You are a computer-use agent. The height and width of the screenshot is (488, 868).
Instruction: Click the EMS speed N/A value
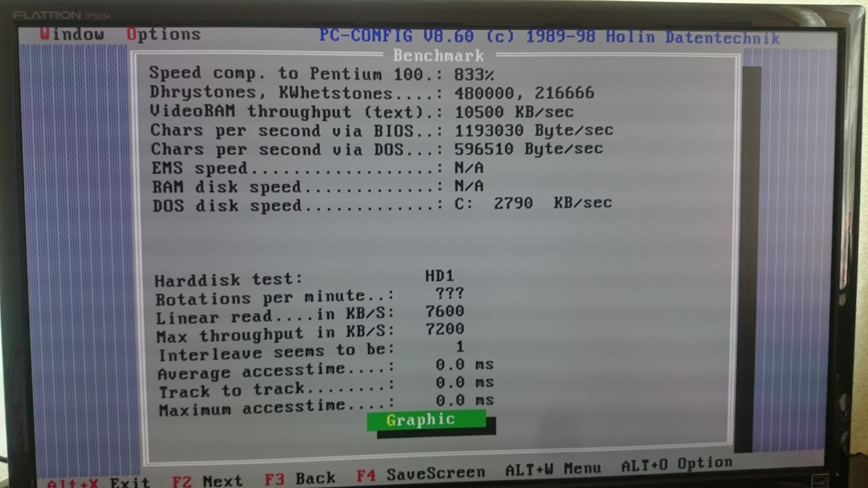click(x=469, y=167)
